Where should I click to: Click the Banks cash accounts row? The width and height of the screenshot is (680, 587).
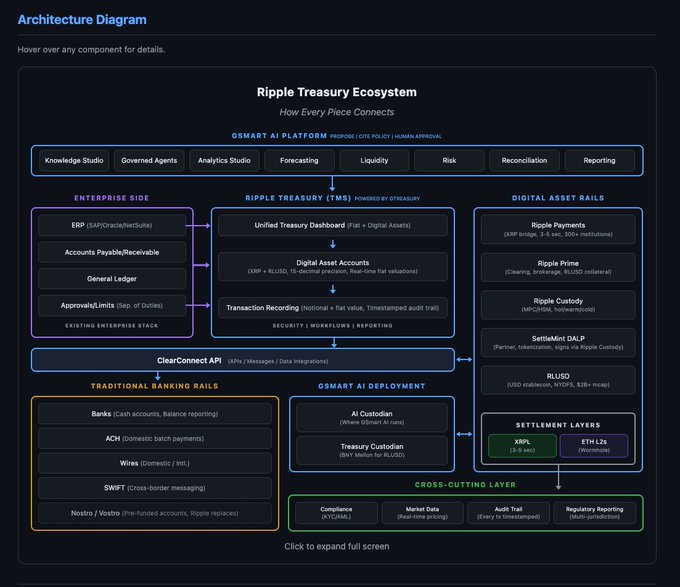155,414
